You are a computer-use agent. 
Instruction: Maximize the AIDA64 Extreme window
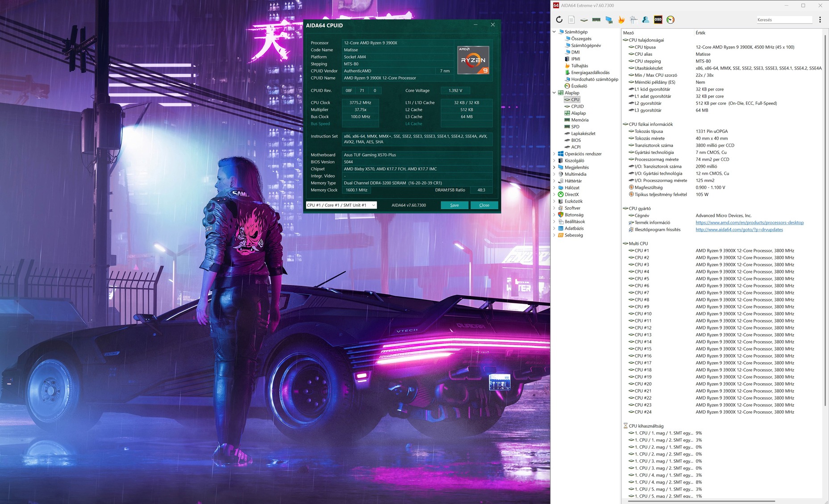coord(803,5)
